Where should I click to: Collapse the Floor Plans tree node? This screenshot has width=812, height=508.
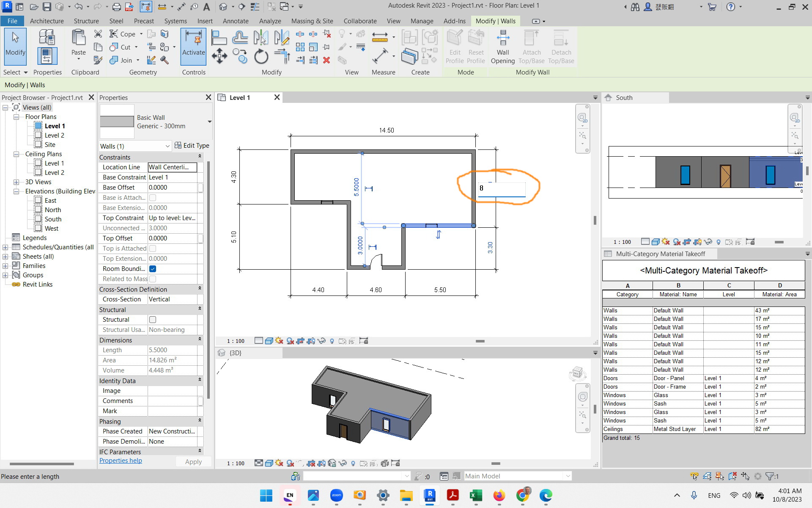click(x=16, y=116)
